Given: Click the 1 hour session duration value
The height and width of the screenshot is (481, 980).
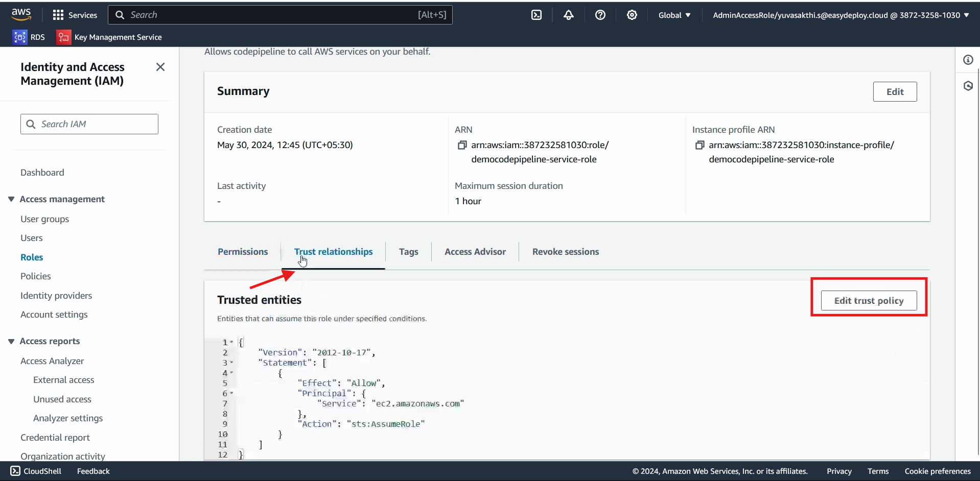Looking at the screenshot, I should pos(468,201).
